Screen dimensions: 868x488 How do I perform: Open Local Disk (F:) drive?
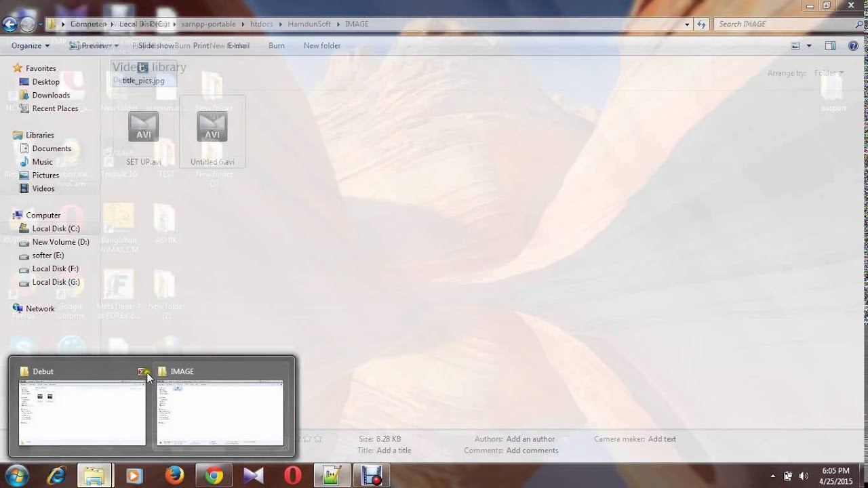coord(55,269)
